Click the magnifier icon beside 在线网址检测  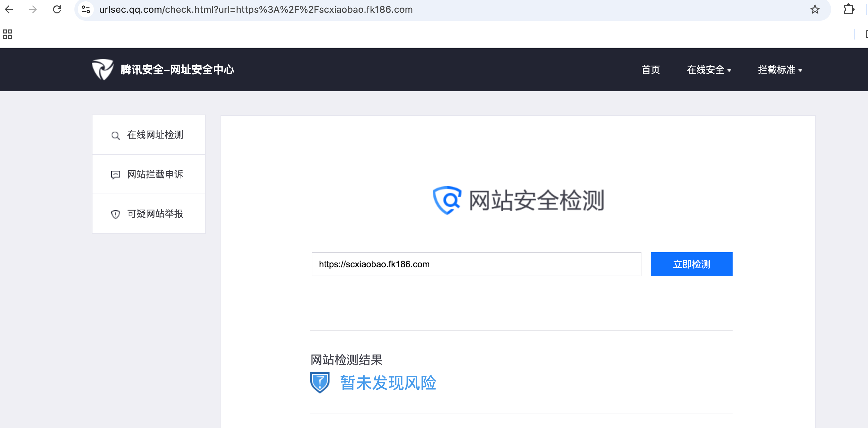[x=115, y=135]
